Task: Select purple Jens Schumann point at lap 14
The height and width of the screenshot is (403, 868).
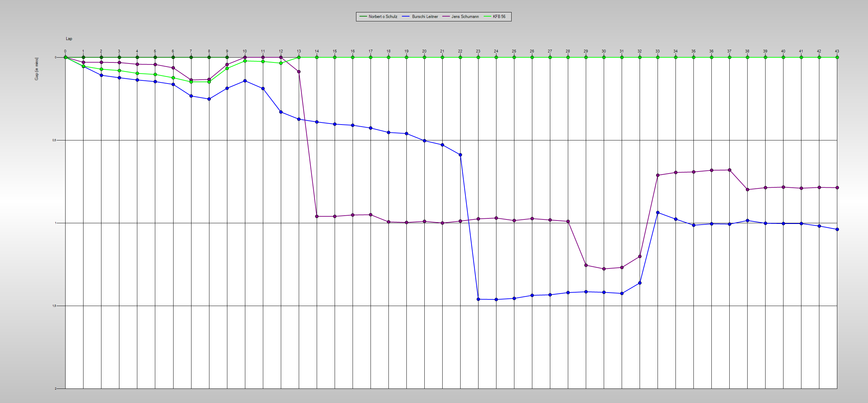Action: tap(317, 216)
